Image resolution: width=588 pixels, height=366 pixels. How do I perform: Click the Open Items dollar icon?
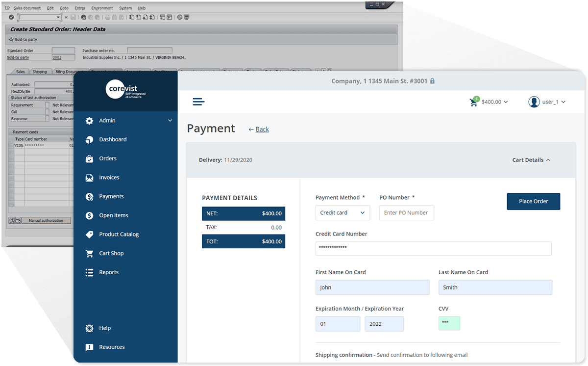point(89,215)
